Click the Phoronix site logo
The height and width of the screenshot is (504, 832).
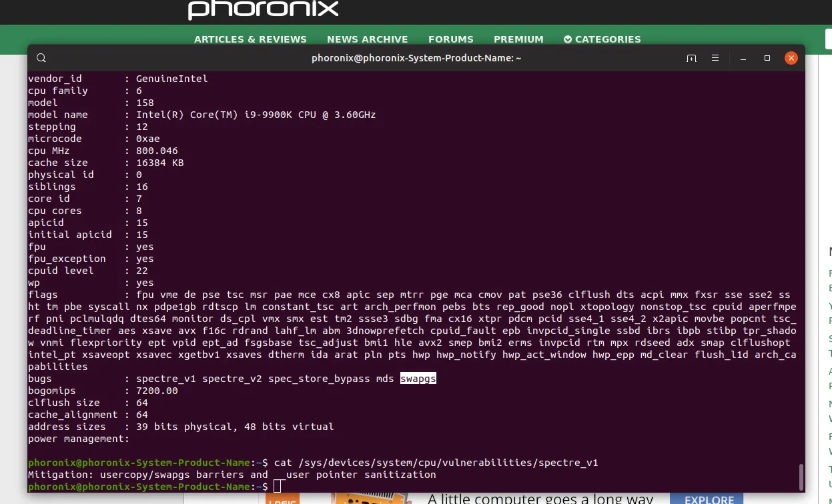click(x=263, y=10)
